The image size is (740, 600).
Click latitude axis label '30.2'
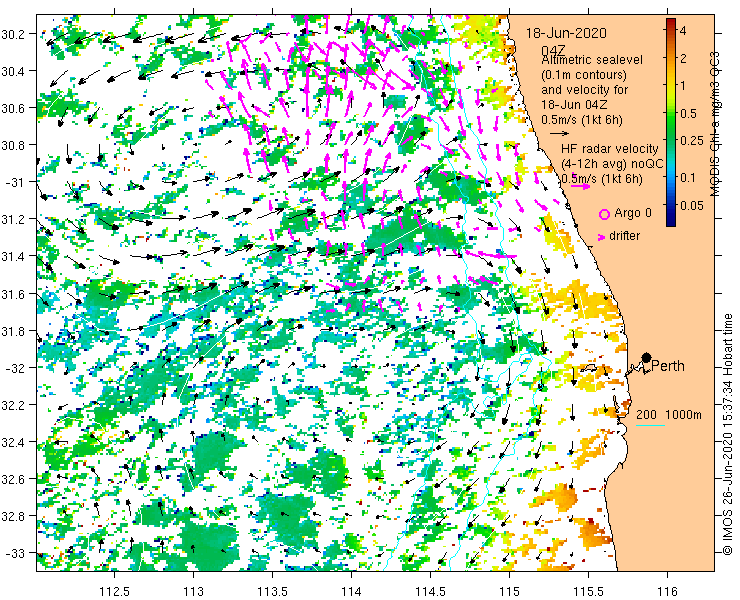[12, 34]
